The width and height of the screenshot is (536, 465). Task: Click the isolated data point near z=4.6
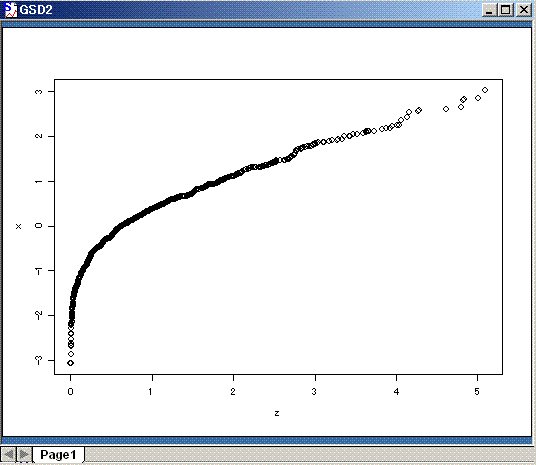coord(446,109)
